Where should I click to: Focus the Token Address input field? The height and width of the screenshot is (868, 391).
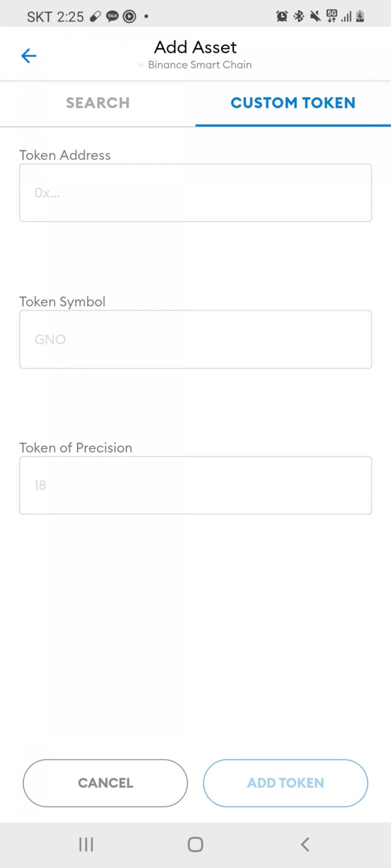(x=195, y=193)
